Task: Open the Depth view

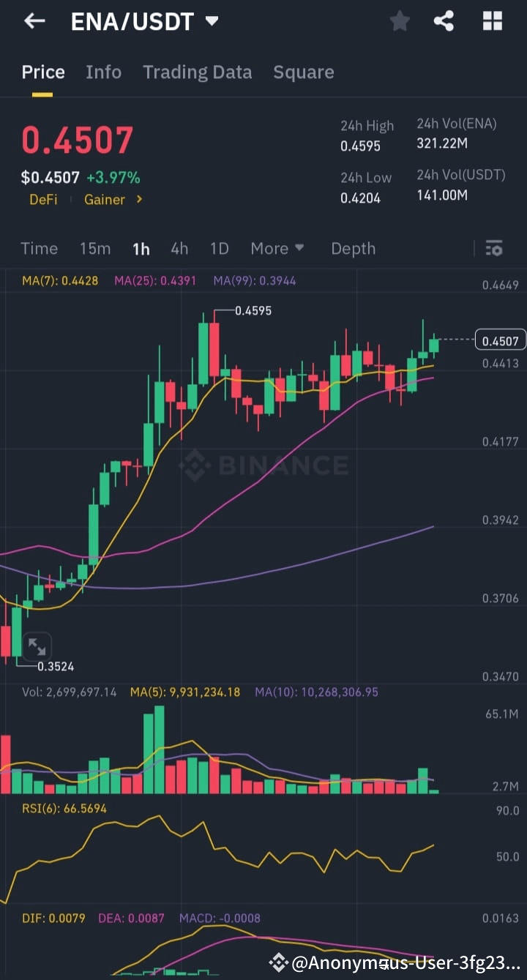Action: click(354, 249)
